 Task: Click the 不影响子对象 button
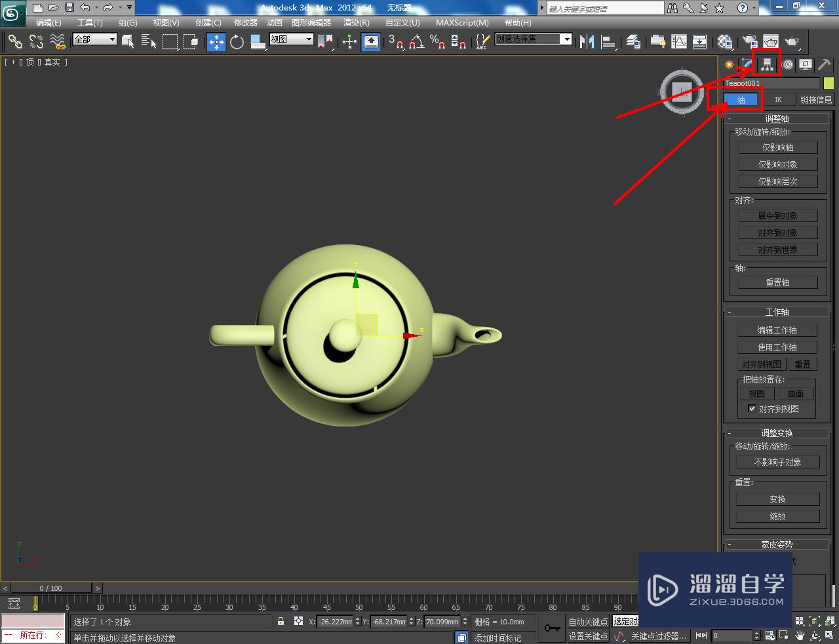[778, 462]
